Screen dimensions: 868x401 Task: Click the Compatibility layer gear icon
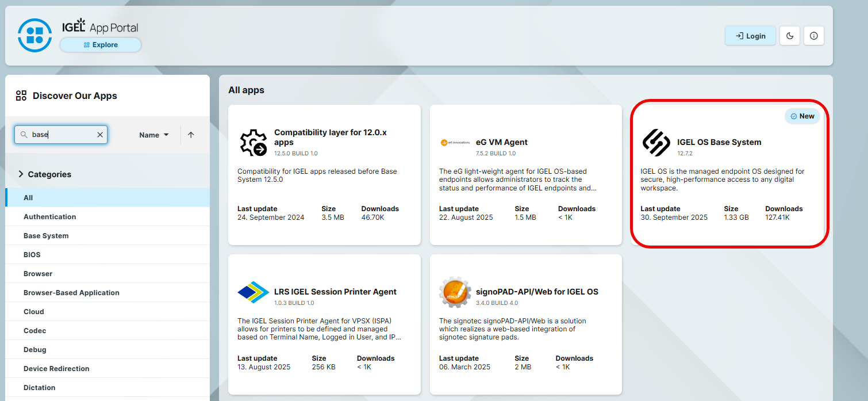pos(253,143)
